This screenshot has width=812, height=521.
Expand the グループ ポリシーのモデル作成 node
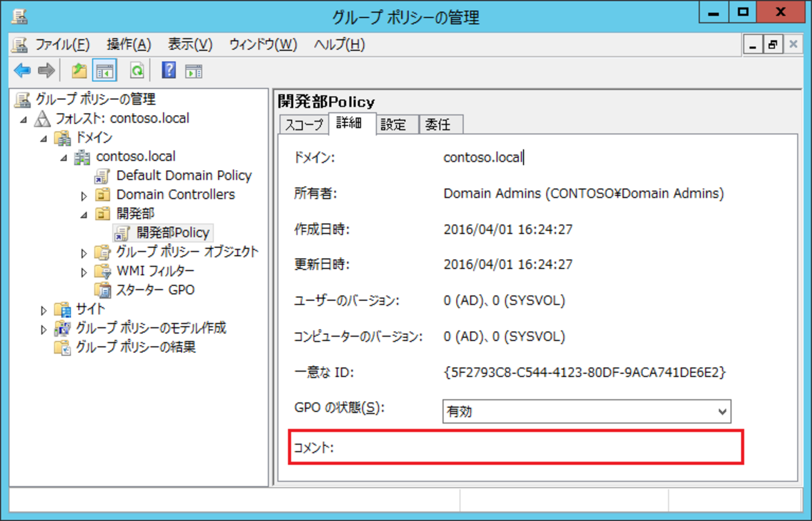tap(44, 329)
